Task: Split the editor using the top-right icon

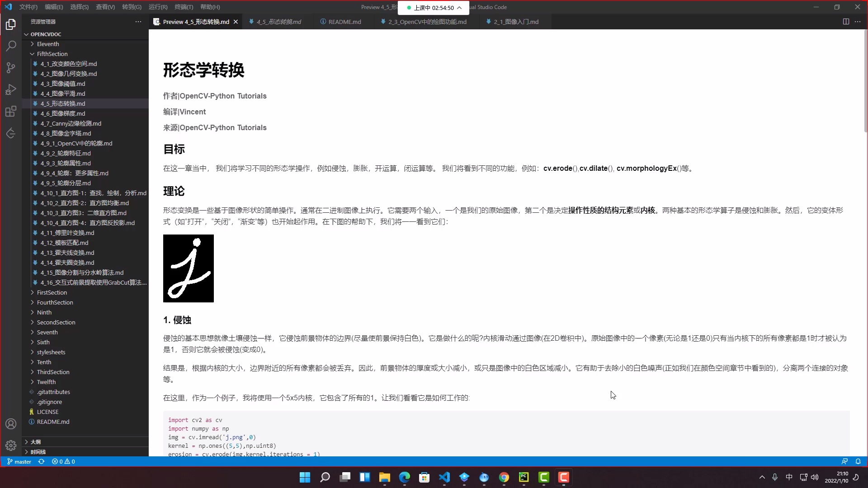Action: [x=845, y=21]
